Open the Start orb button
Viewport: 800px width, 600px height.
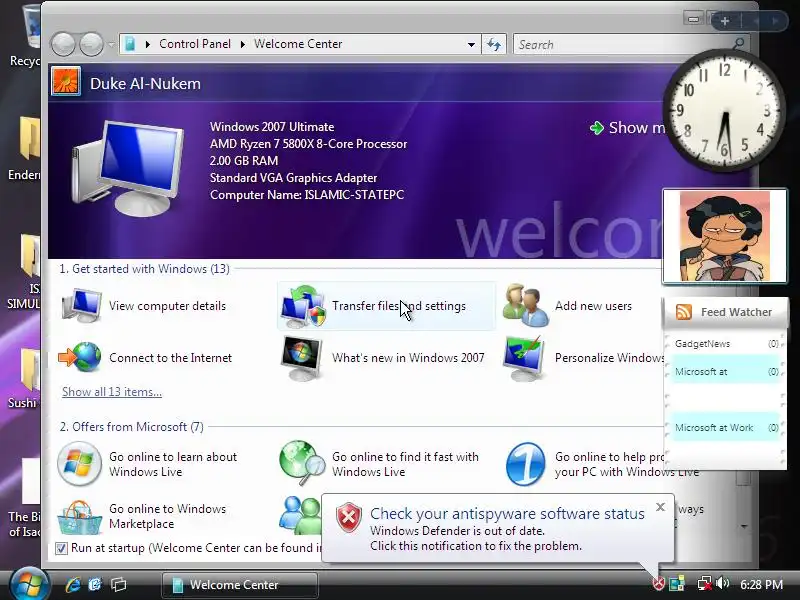tap(29, 584)
